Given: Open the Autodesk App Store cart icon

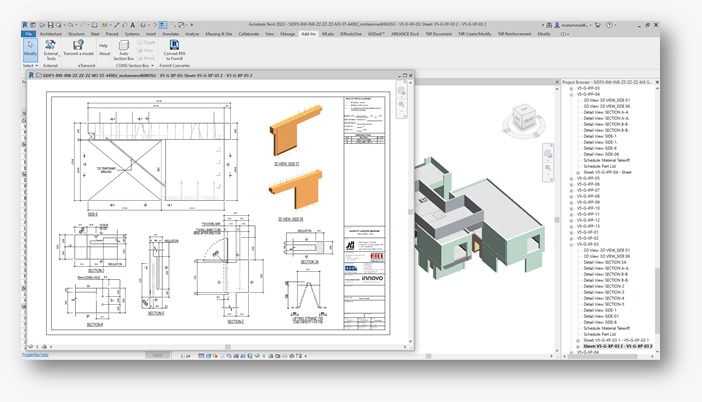Looking at the screenshot, I should click(x=598, y=25).
